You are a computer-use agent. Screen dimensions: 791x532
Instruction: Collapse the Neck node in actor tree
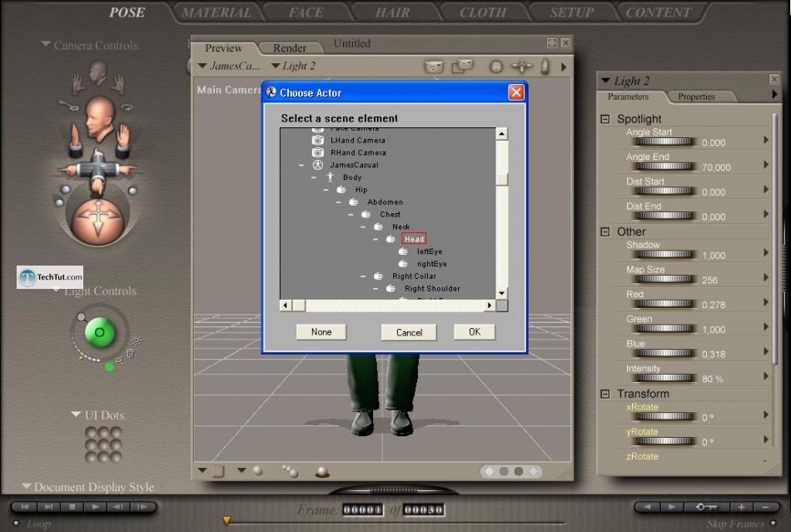pos(363,227)
